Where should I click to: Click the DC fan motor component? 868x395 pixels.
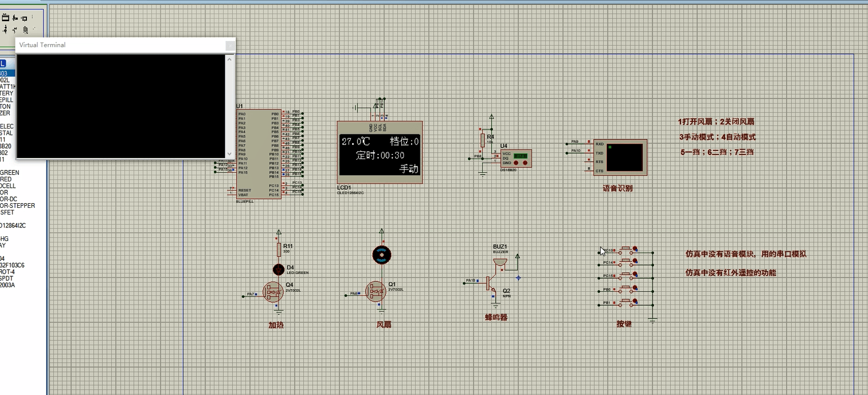tap(382, 255)
